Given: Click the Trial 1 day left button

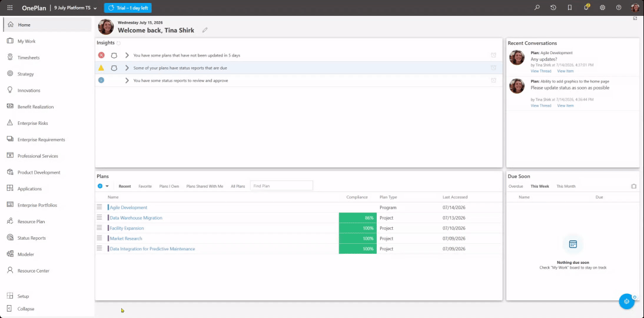Looking at the screenshot, I should pyautogui.click(x=128, y=8).
